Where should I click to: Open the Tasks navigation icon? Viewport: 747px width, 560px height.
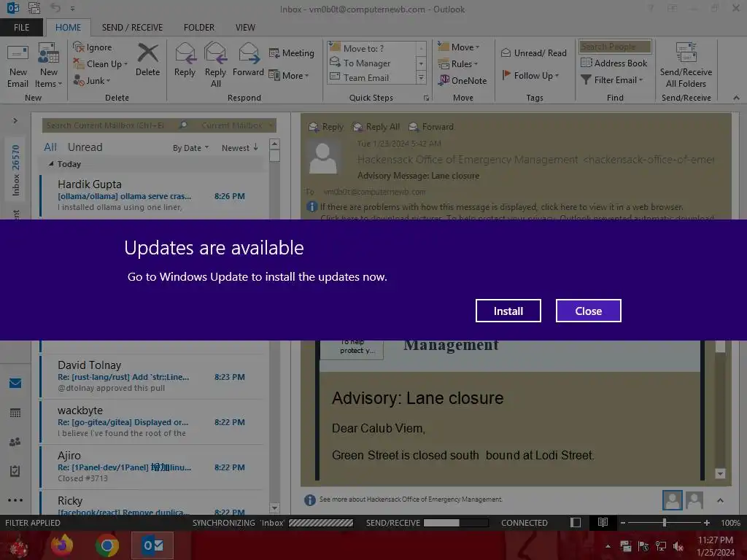click(15, 471)
